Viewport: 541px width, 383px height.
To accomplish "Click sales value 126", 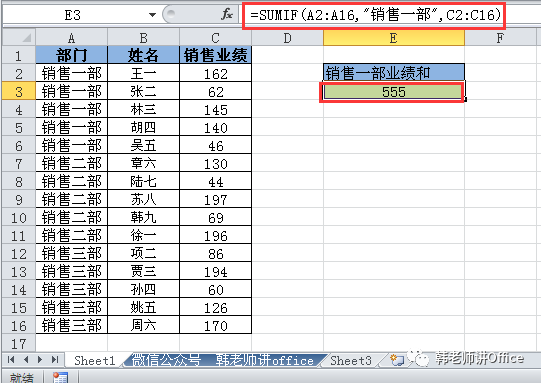I will tap(216, 307).
